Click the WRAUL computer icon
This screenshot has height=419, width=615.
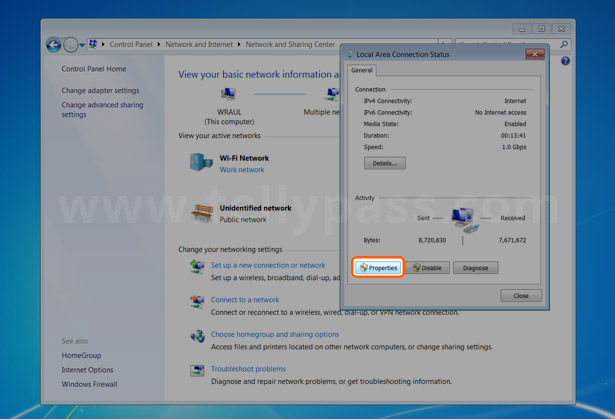pyautogui.click(x=228, y=94)
